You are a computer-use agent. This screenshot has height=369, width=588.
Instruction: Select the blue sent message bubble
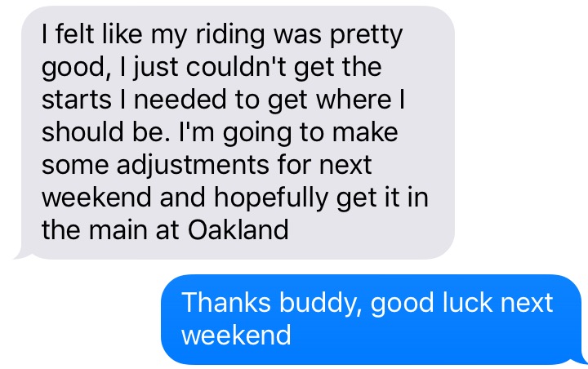tap(372, 318)
